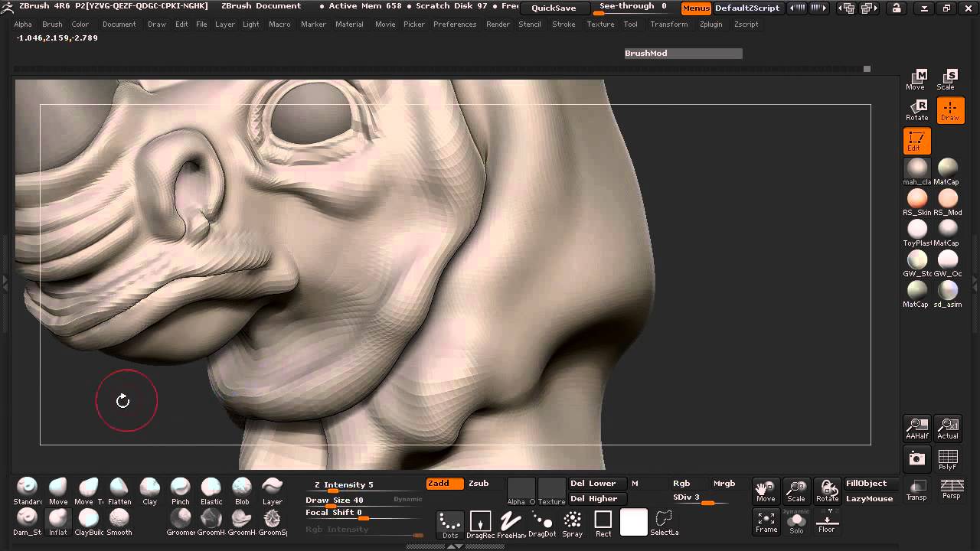Pick the Clay brush
Image resolution: width=980 pixels, height=551 pixels.
point(150,491)
